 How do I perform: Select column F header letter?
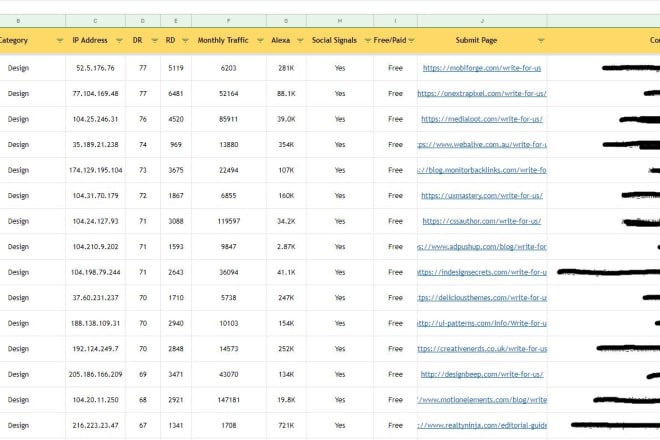229,21
